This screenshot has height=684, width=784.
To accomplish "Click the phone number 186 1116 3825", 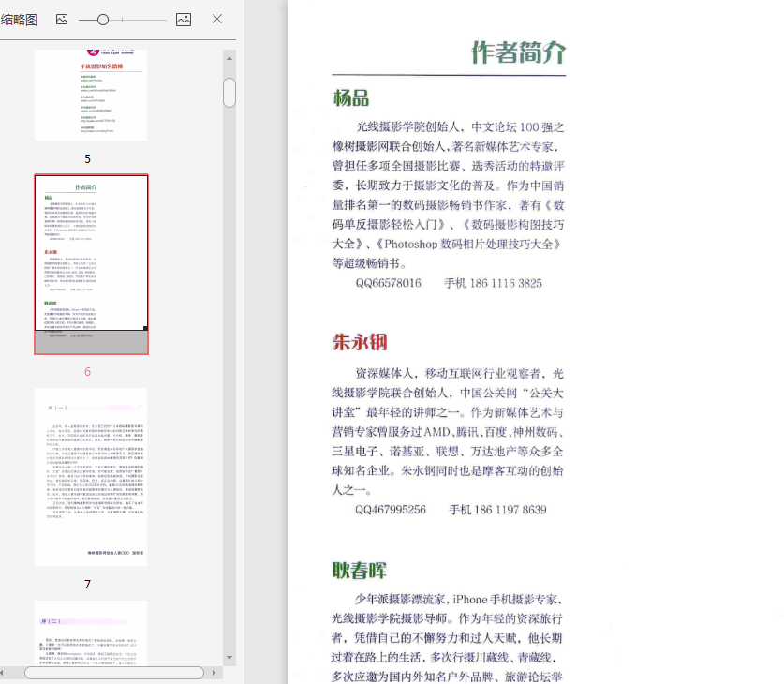I will pos(506,283).
